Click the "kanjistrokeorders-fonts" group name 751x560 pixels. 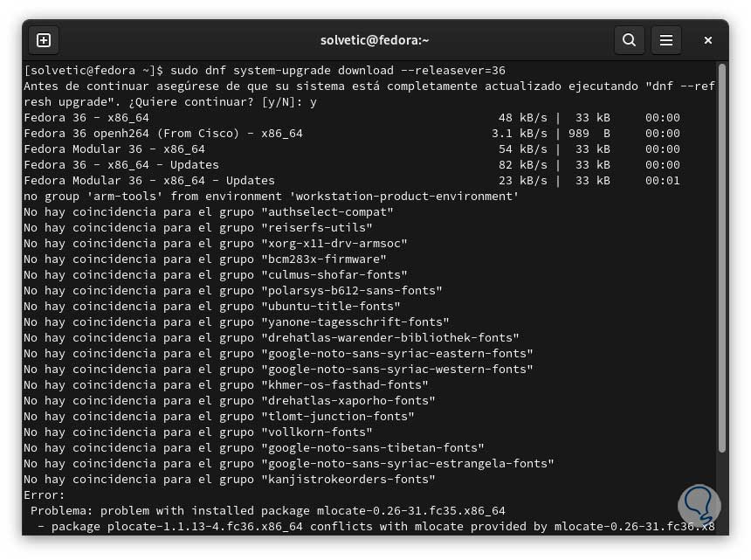[x=348, y=480]
